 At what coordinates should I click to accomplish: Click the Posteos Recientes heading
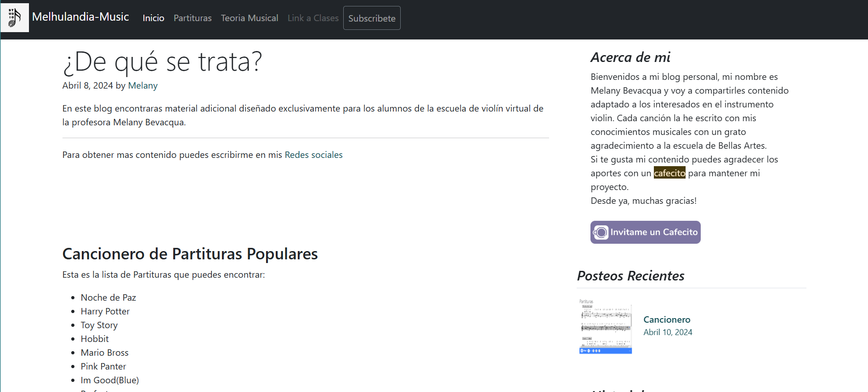pyautogui.click(x=630, y=276)
